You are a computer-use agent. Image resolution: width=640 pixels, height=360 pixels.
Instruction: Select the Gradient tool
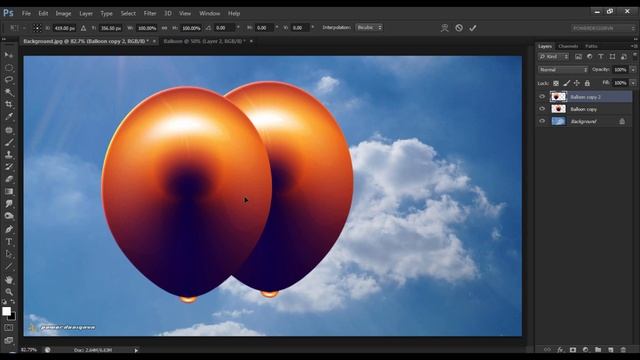pos(9,191)
